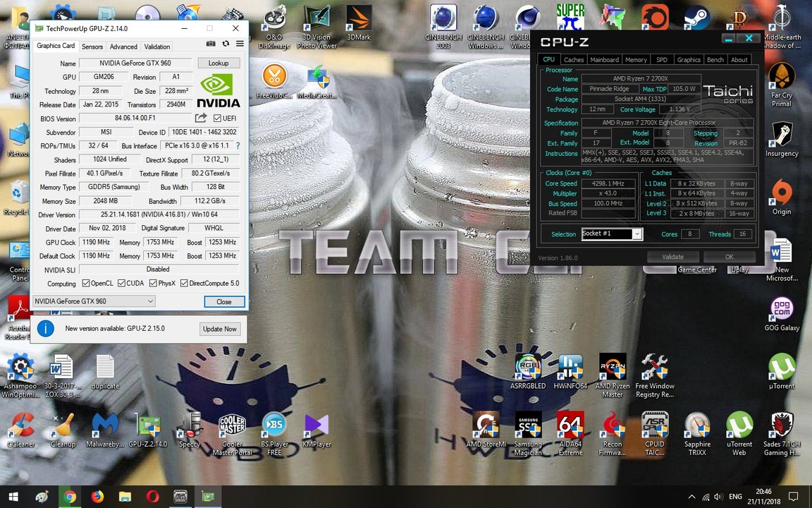
Task: Toggle the PhysX checkbox
Action: coord(153,283)
